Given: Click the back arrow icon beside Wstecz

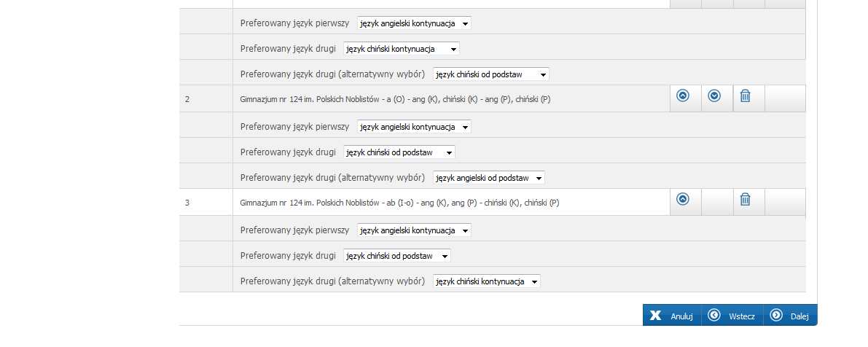Looking at the screenshot, I should click(x=714, y=315).
